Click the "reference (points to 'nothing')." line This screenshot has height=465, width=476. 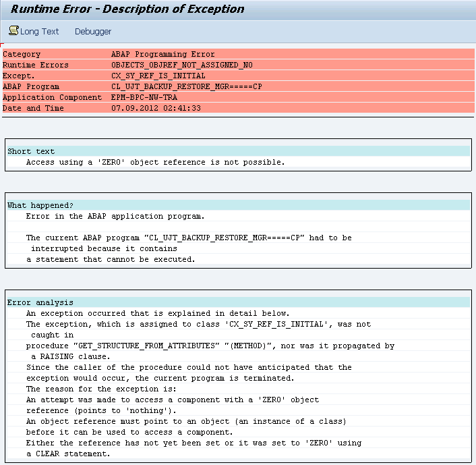tap(101, 410)
